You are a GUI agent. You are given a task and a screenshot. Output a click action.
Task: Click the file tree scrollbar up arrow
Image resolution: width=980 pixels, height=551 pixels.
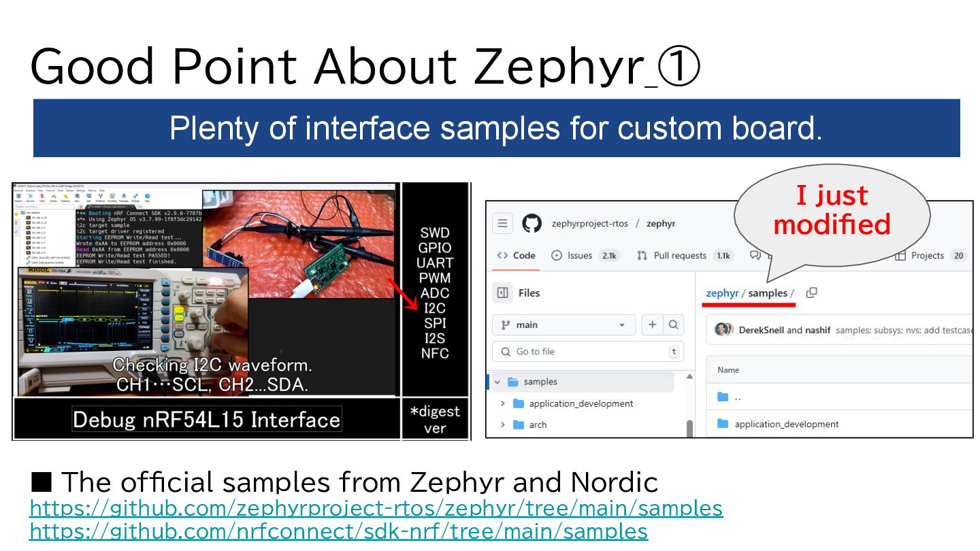click(689, 376)
